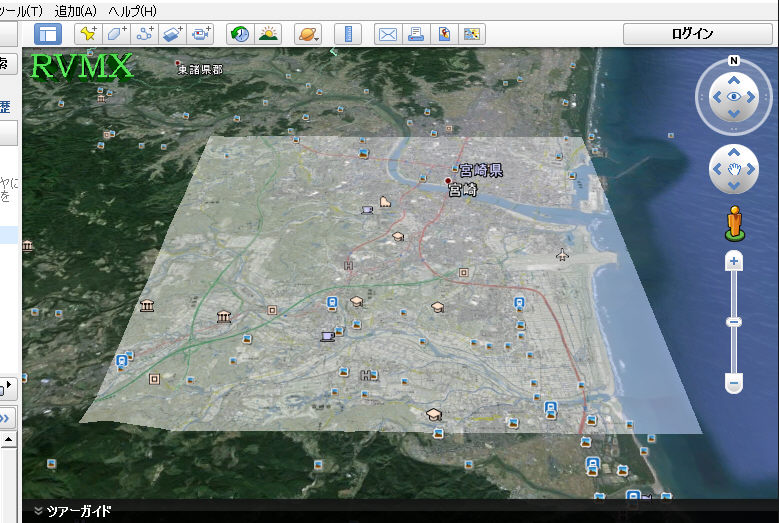Select the Ruler measurement tool

(x=348, y=34)
